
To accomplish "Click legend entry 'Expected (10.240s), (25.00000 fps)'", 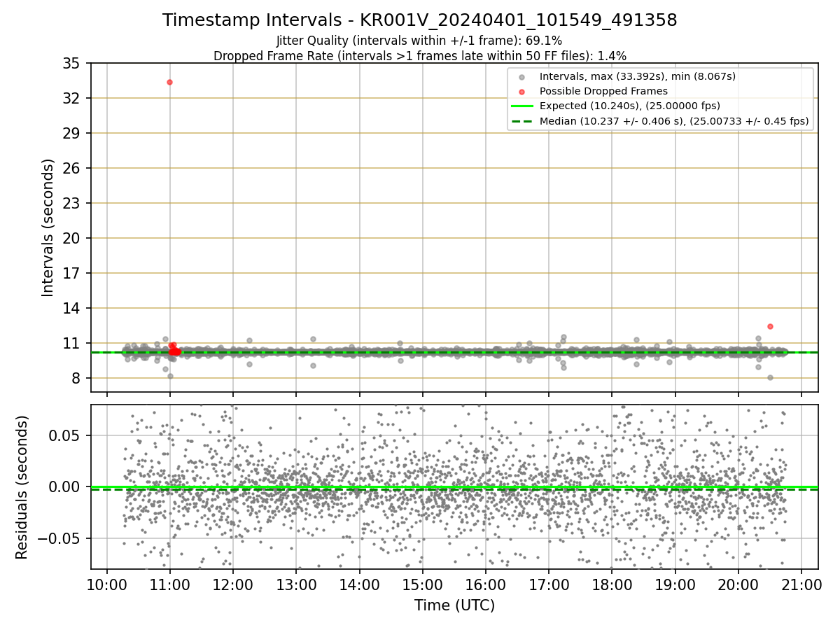I will pyautogui.click(x=630, y=106).
